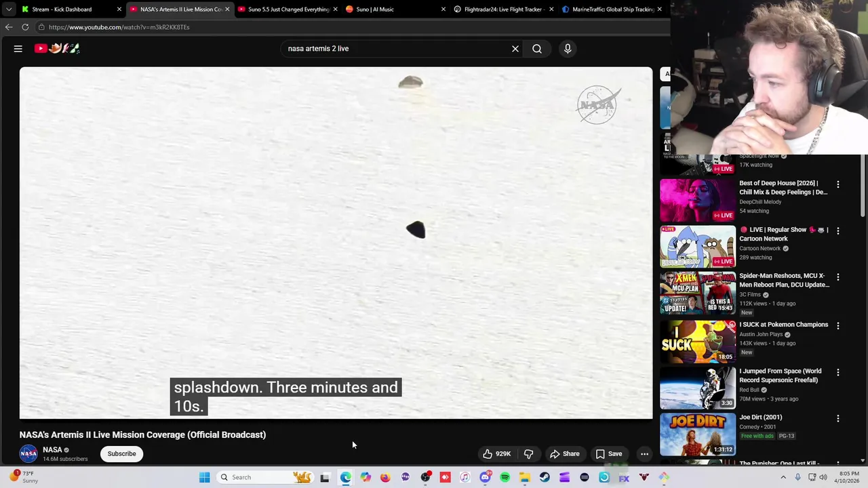Click the Windows taskbar Search box
This screenshot has height=488, width=868.
[x=266, y=477]
